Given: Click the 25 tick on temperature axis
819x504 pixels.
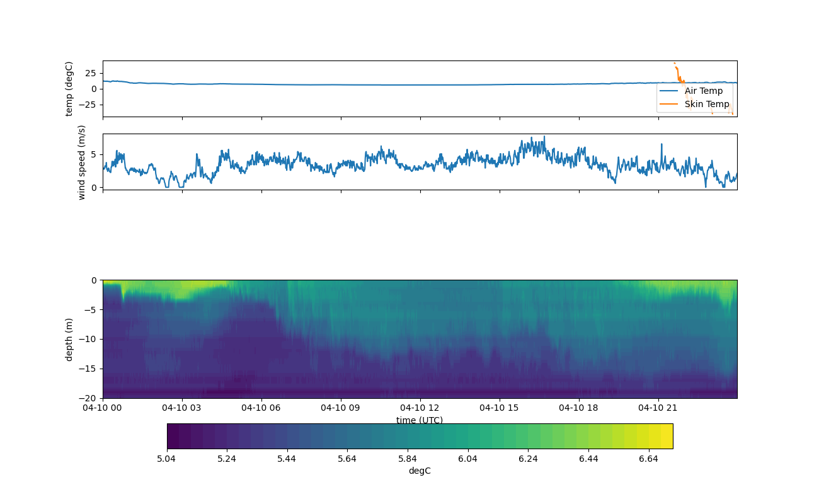Looking at the screenshot, I should tap(91, 73).
